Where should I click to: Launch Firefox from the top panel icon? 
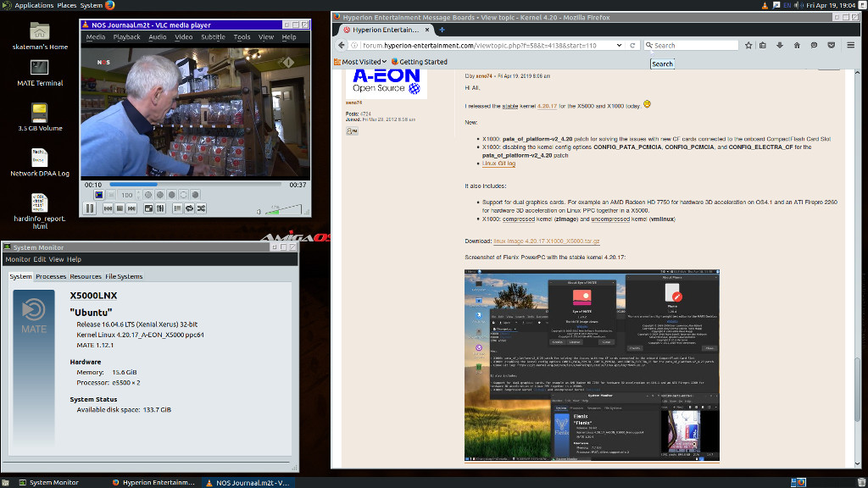[110, 5]
